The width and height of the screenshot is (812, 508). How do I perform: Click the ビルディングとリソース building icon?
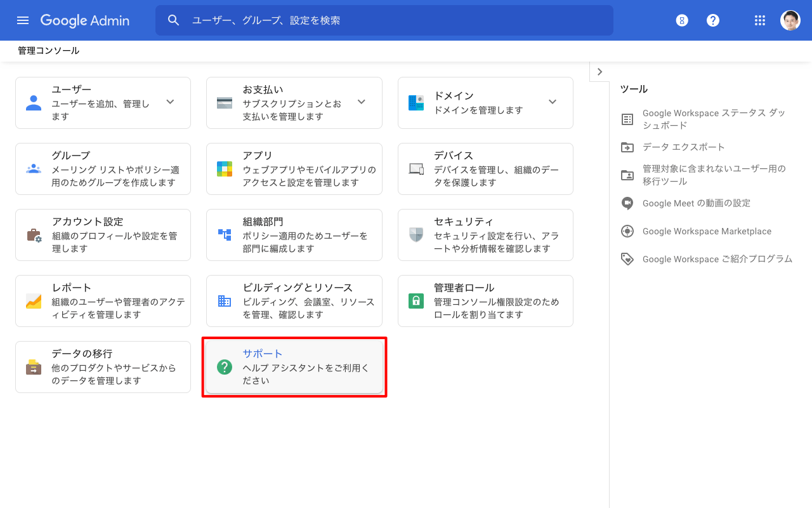point(225,301)
